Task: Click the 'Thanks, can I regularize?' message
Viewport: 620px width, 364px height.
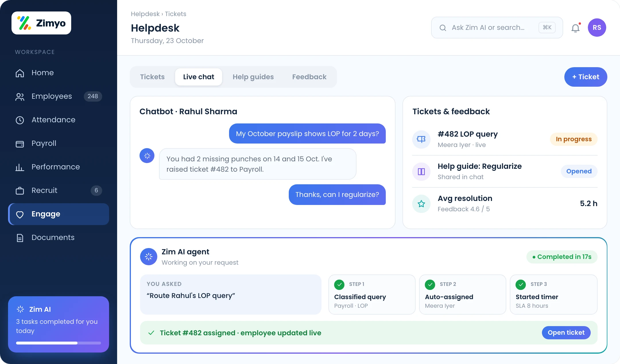Action: click(337, 195)
